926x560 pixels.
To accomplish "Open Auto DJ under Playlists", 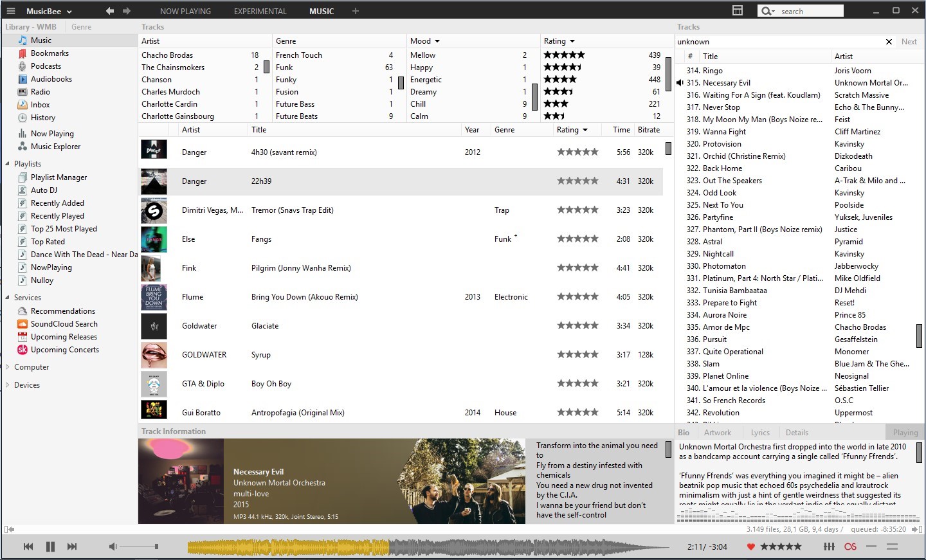I will 44,190.
